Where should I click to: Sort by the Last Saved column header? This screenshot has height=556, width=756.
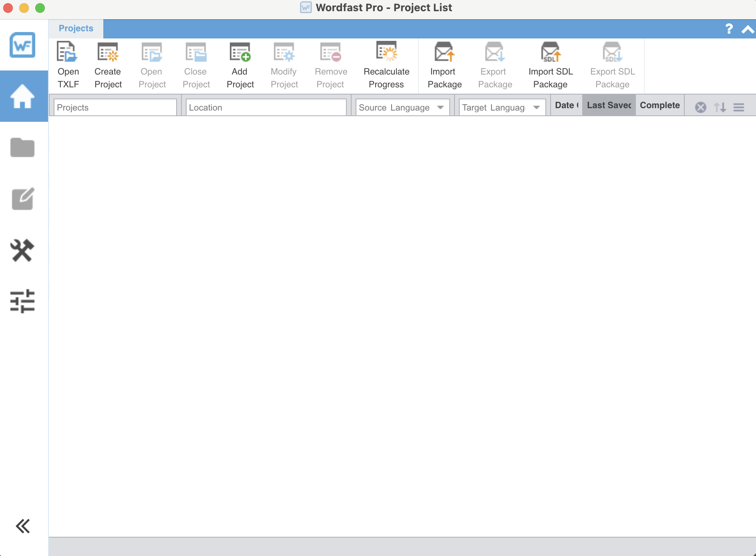pyautogui.click(x=609, y=105)
